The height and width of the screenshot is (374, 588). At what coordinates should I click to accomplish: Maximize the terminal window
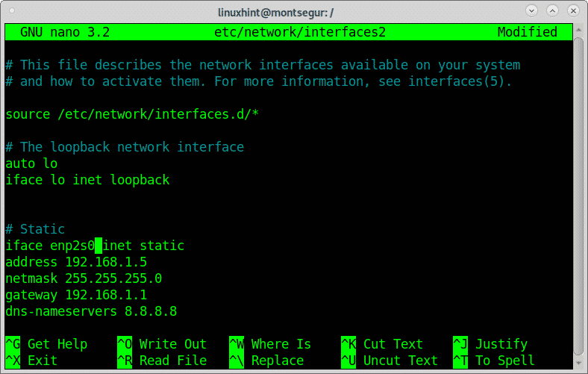pos(553,10)
